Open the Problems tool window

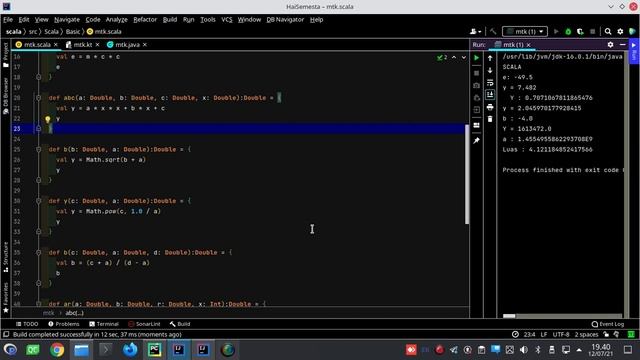pos(64,324)
